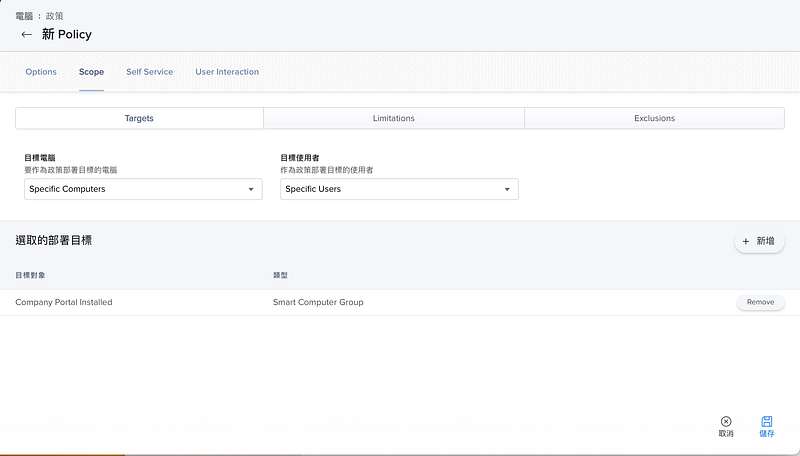The width and height of the screenshot is (800, 456).
Task: Go back using the arrow beside 新 Policy
Action: point(27,35)
